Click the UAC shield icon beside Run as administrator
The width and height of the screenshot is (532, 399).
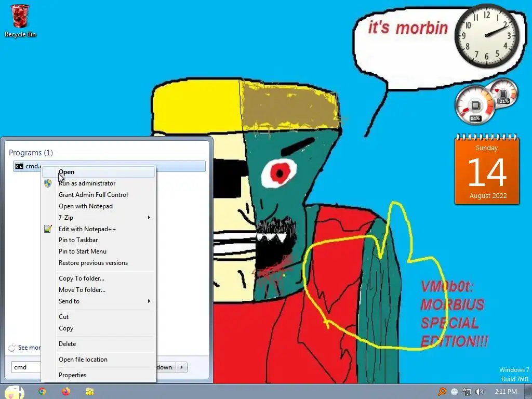(x=48, y=183)
